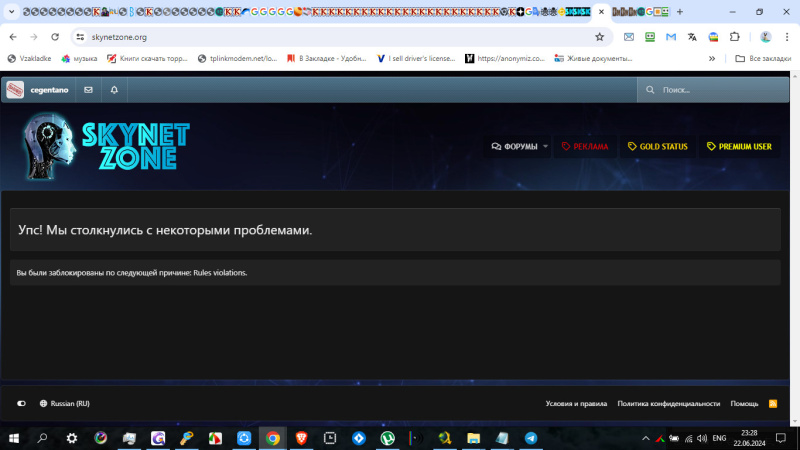The height and width of the screenshot is (450, 800).
Task: Open the tab search dropdown arrow
Action: (x=11, y=11)
